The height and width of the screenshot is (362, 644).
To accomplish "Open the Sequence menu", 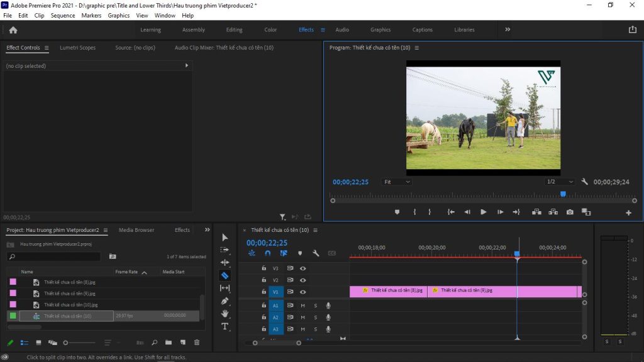I will [62, 15].
